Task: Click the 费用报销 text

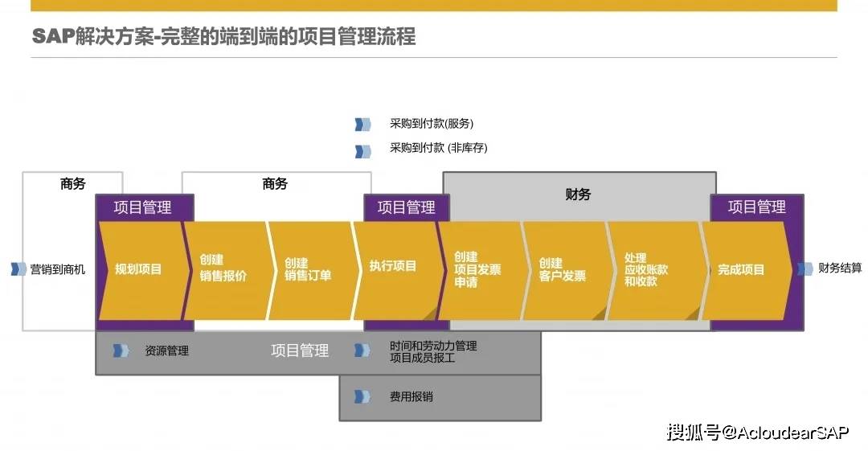Action: coord(411,396)
